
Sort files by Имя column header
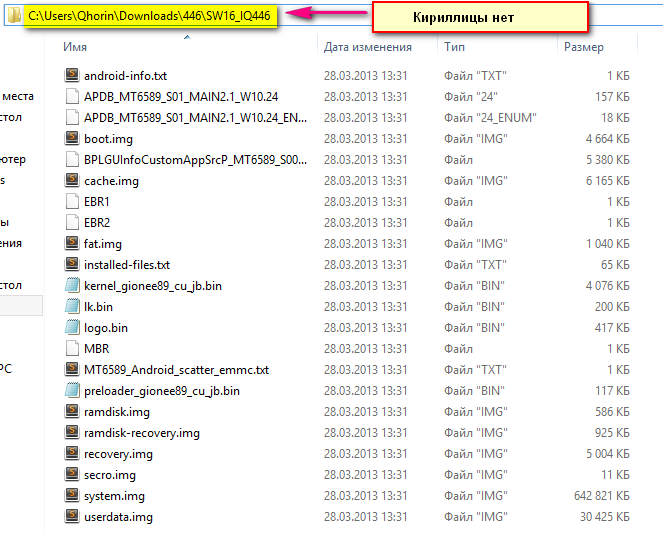[74, 47]
